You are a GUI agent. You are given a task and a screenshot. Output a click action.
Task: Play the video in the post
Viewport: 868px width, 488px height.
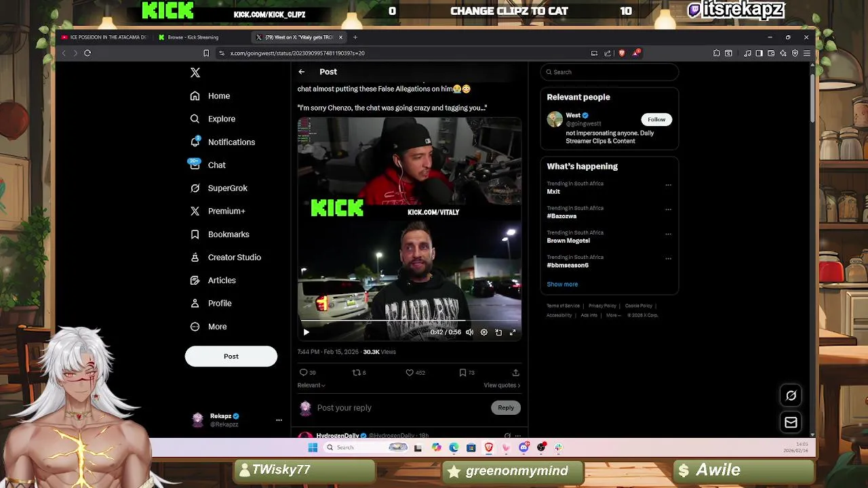(306, 332)
